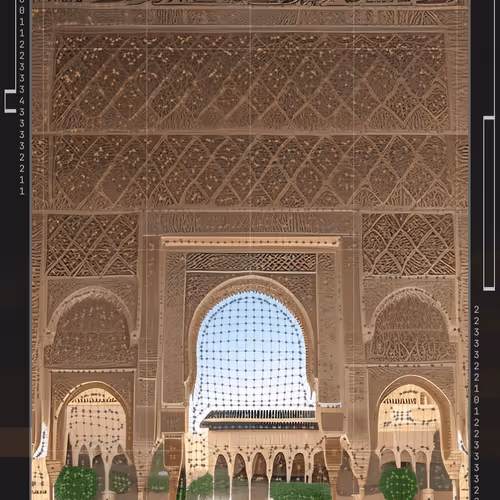Click the small bracket marker in left margin
Image resolution: width=500 pixels, height=500 pixels.
[10, 101]
